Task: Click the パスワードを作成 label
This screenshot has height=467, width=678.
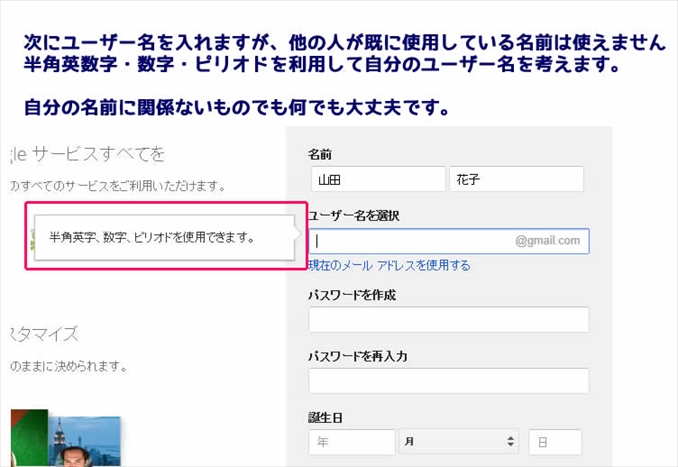Action: [x=352, y=295]
